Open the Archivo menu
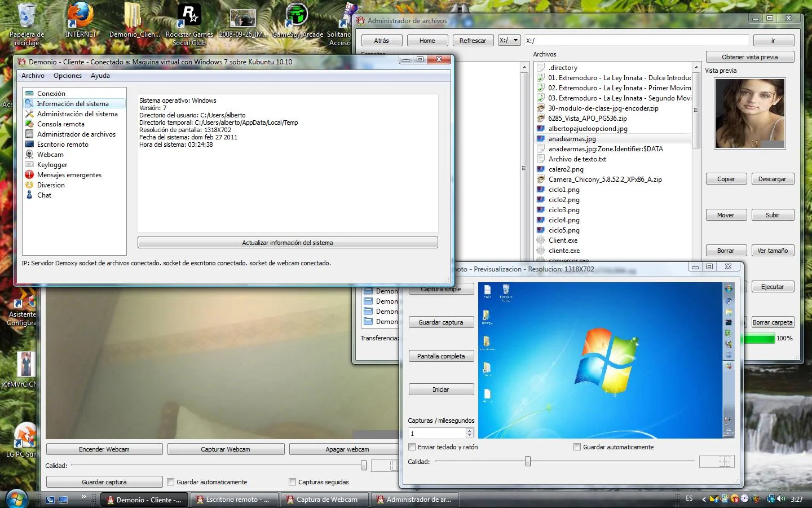This screenshot has height=508, width=812. pyautogui.click(x=33, y=76)
